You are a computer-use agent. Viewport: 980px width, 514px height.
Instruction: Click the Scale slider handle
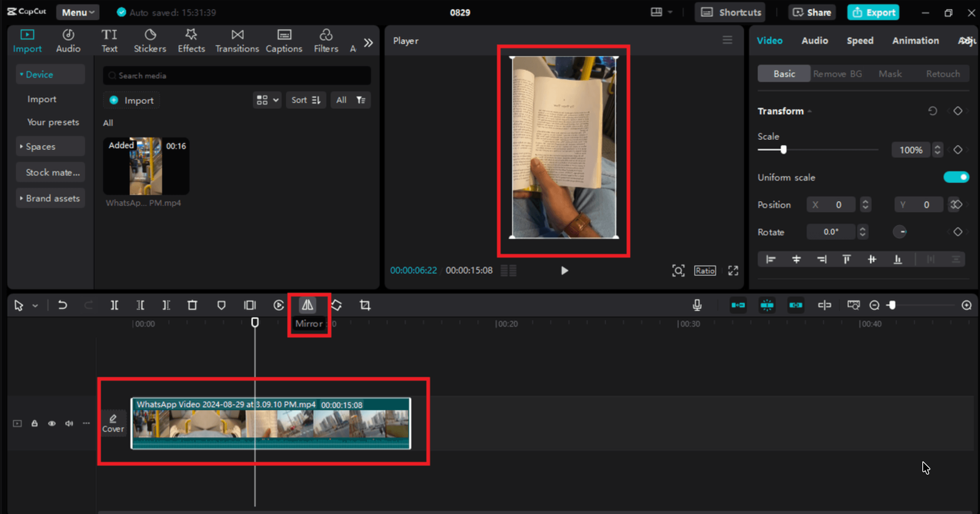coord(783,149)
